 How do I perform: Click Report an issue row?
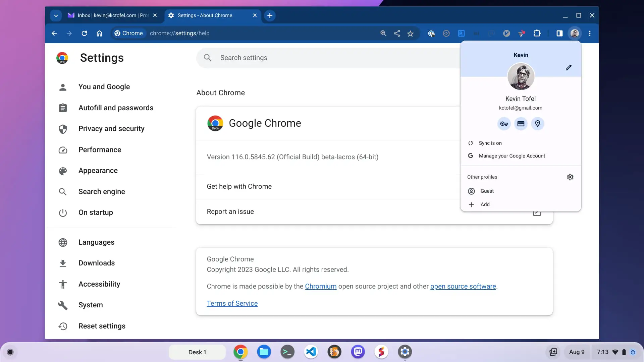tap(374, 212)
